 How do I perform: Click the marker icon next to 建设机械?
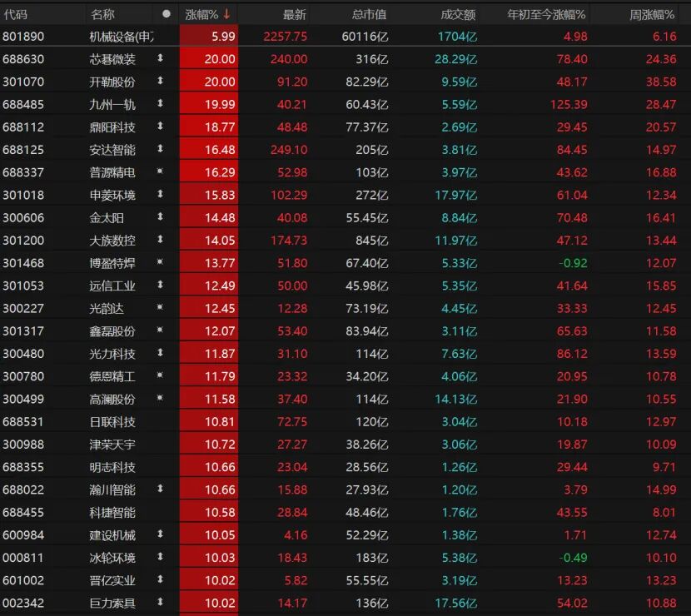tap(161, 534)
